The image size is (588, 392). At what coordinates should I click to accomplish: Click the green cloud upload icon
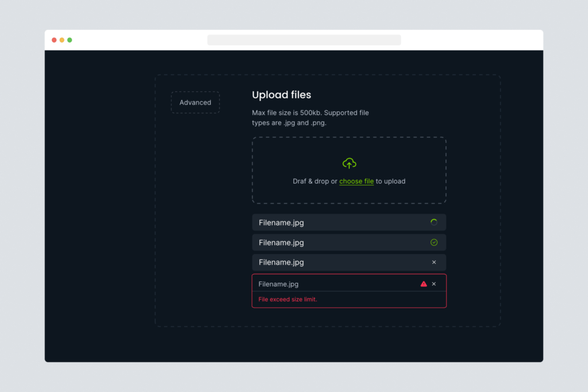[x=349, y=164]
